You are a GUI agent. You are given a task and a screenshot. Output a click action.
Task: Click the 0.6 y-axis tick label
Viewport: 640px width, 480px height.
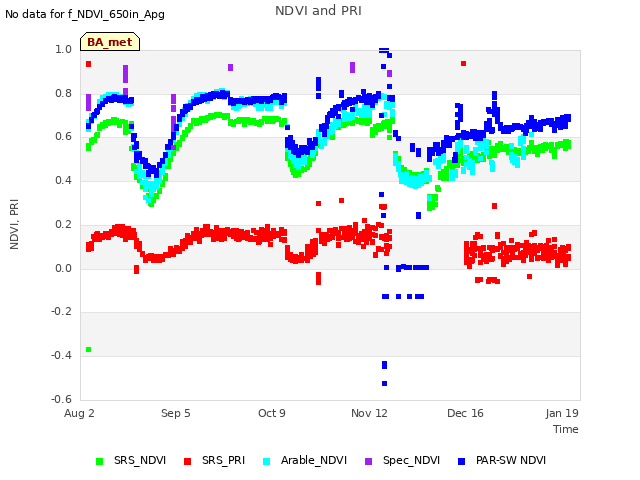click(x=63, y=136)
